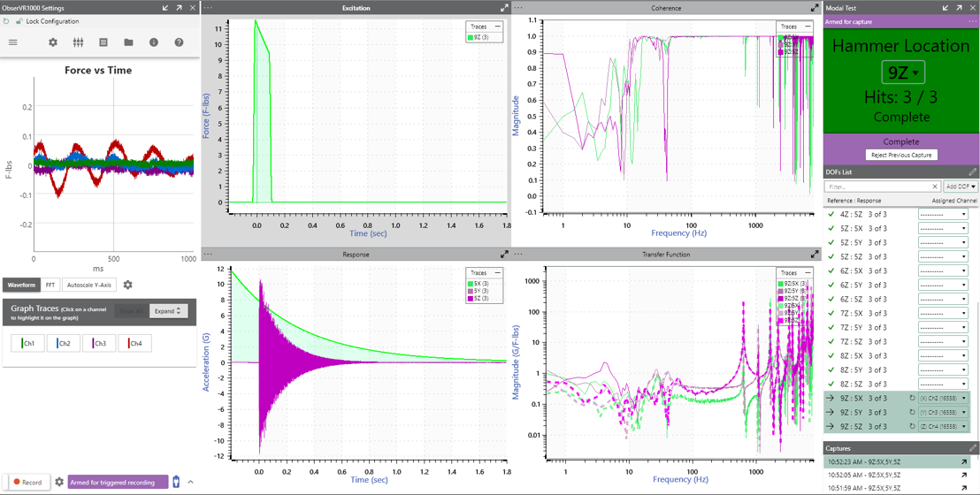Open the hamburger menu in ObserVR1000 Settings

coord(13,42)
